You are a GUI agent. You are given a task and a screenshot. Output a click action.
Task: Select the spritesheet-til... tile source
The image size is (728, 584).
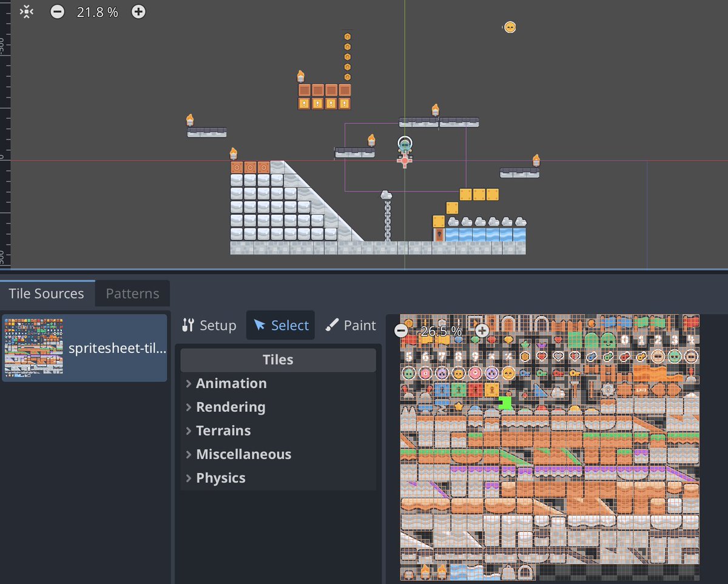[x=84, y=348]
